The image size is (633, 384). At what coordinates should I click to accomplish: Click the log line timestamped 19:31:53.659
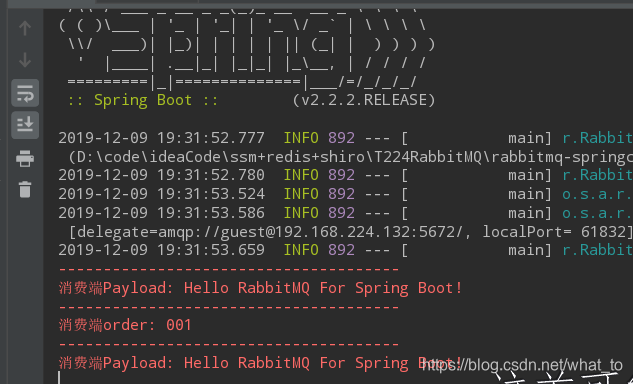pos(346,250)
